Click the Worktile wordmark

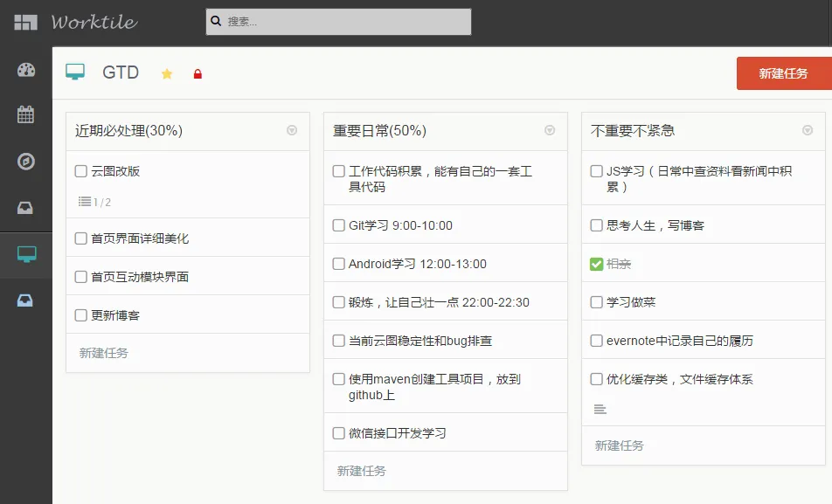point(94,22)
